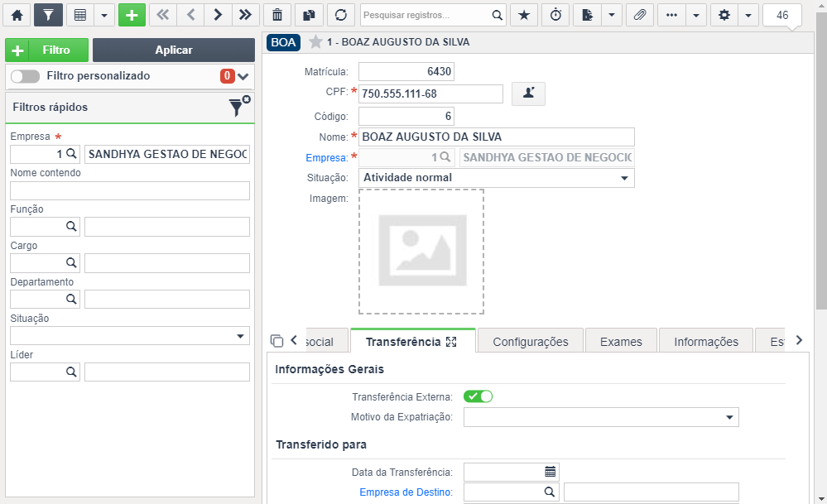Open Situação filter dropdown
The image size is (827, 504).
point(130,336)
